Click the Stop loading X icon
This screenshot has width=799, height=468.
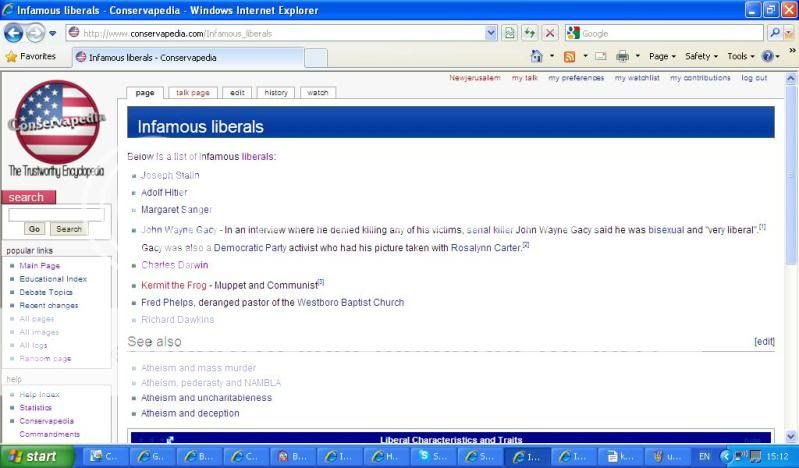pyautogui.click(x=550, y=33)
